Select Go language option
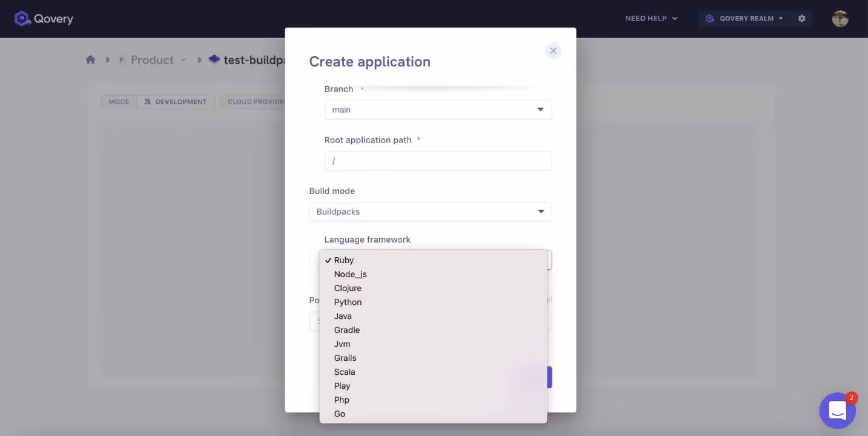The height and width of the screenshot is (436, 868). pos(433,414)
